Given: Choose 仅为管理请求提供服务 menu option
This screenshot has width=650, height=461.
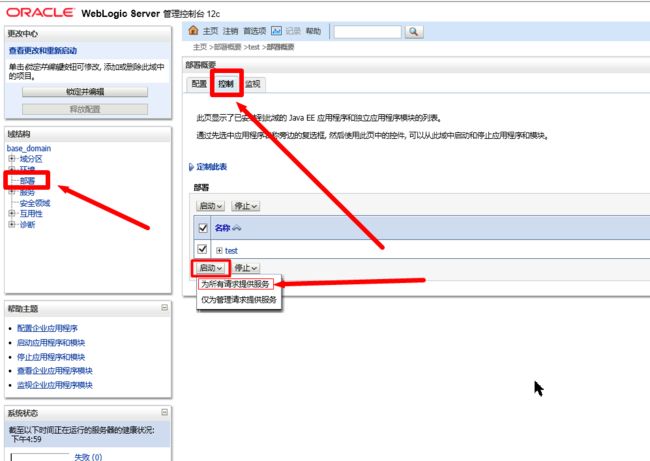Looking at the screenshot, I should [239, 299].
